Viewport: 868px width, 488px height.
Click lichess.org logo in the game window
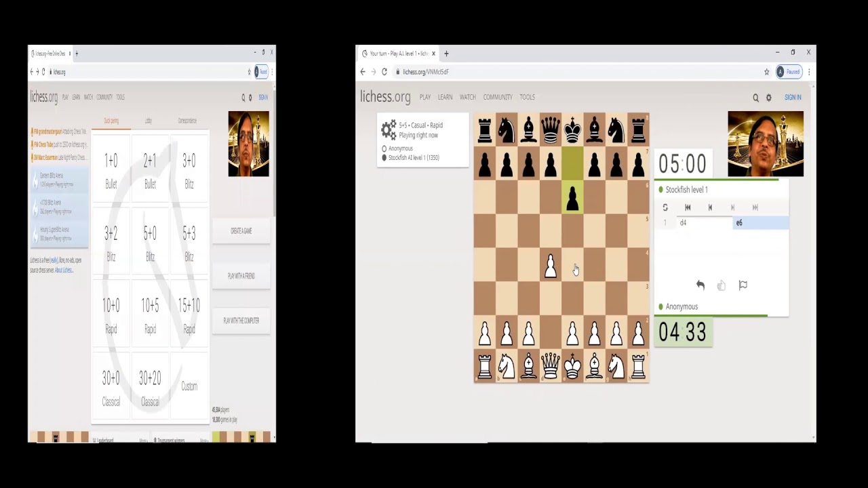click(385, 97)
